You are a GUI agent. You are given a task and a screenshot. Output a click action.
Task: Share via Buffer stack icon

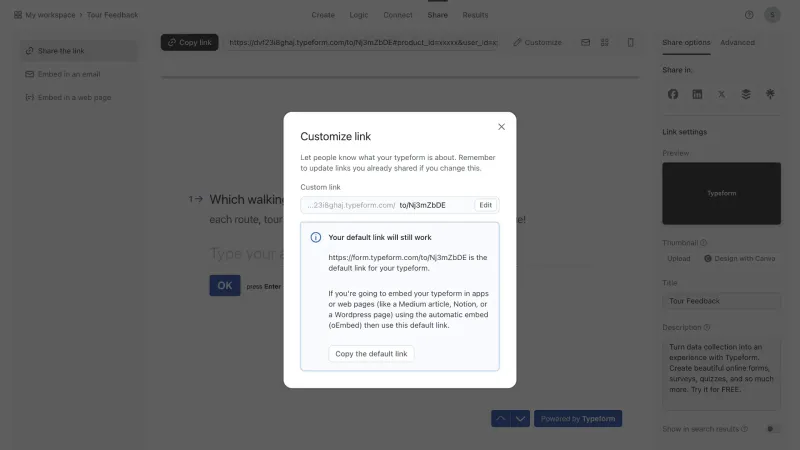pos(746,94)
